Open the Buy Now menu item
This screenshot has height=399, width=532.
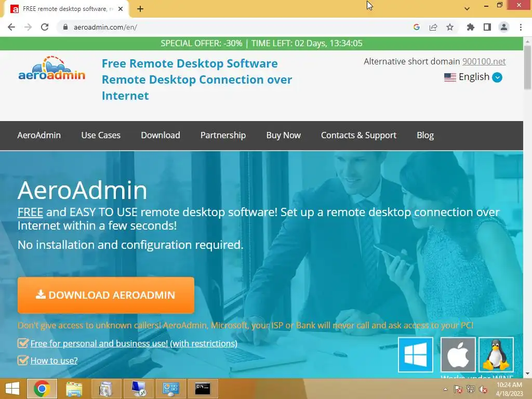point(283,136)
